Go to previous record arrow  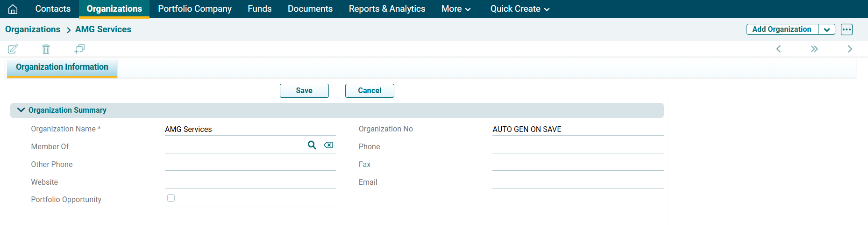tap(778, 49)
